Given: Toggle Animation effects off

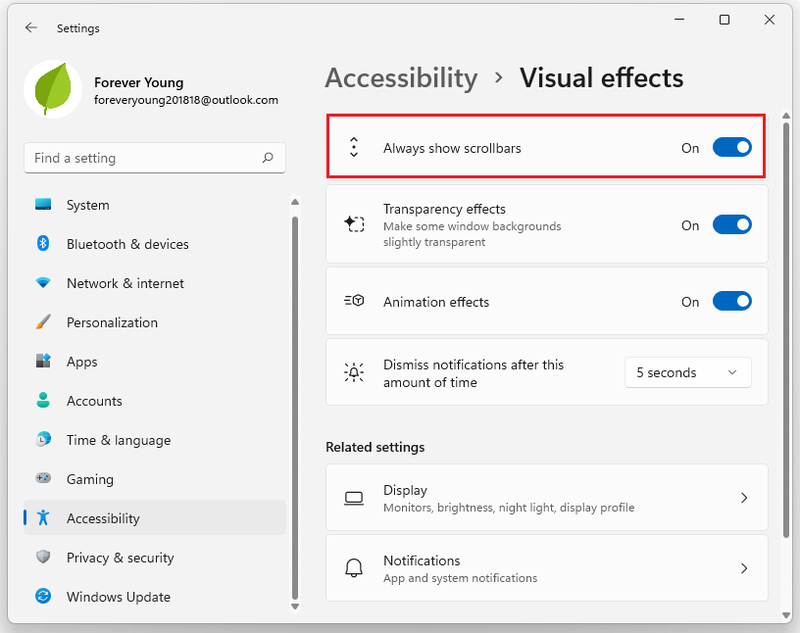Looking at the screenshot, I should [732, 301].
